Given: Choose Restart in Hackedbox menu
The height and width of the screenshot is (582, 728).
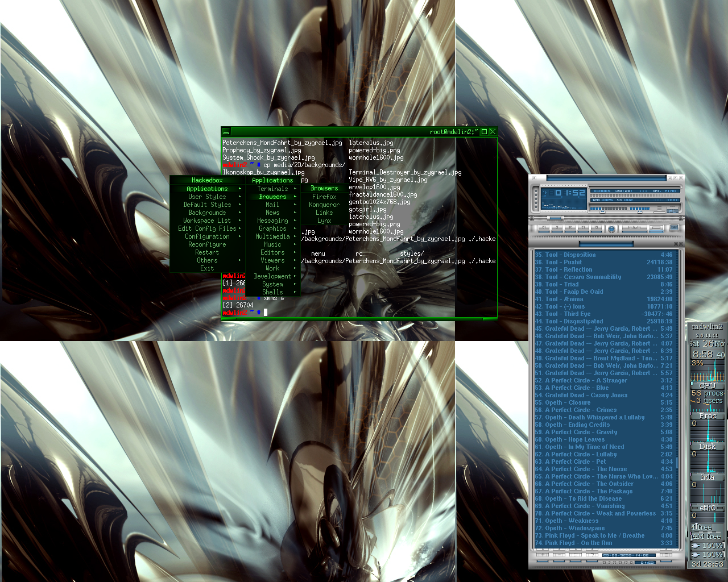Looking at the screenshot, I should (207, 252).
